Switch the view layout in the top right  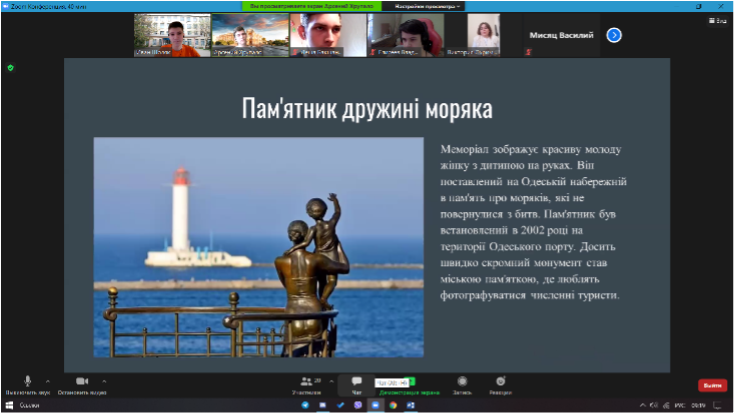718,21
